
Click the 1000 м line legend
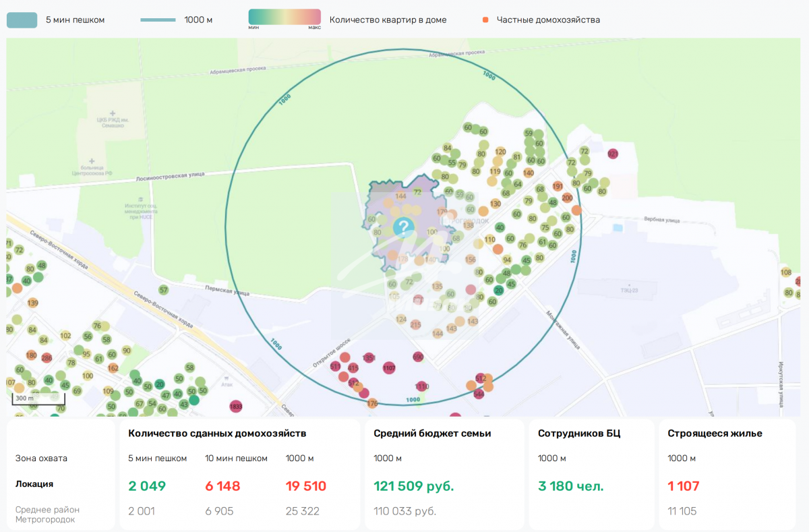(158, 20)
